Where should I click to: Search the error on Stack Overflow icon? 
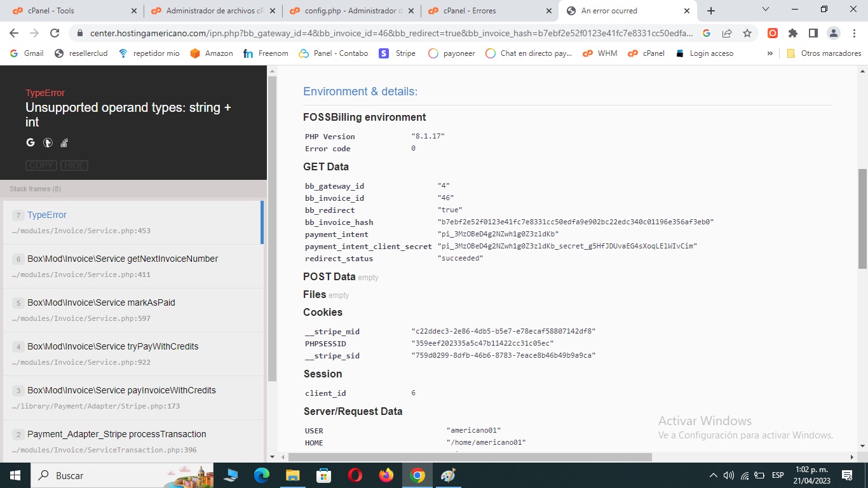click(x=64, y=142)
